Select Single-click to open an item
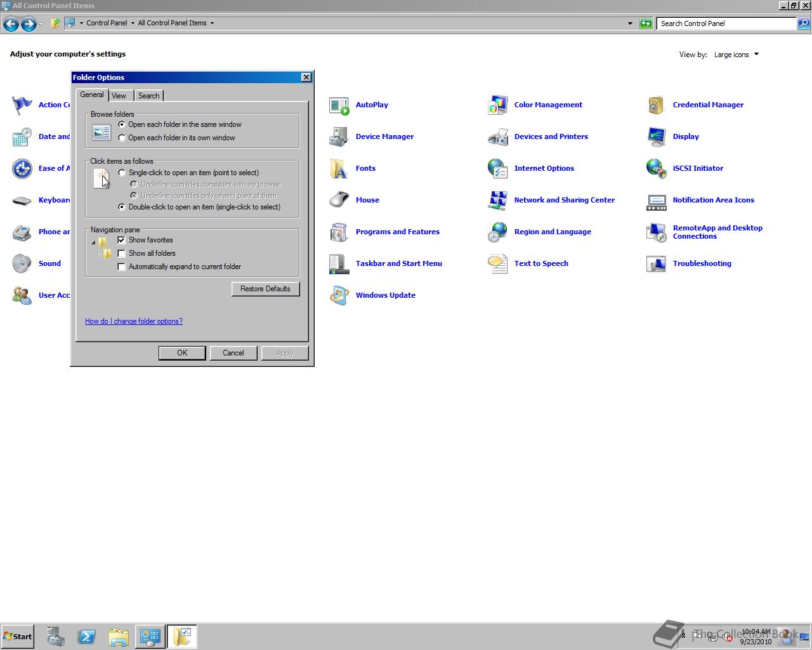 click(x=122, y=173)
